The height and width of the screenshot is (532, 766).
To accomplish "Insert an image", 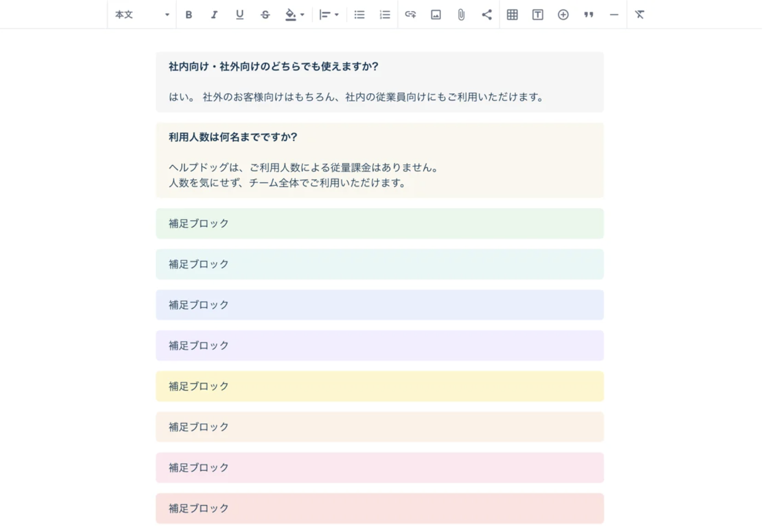I will pyautogui.click(x=436, y=15).
